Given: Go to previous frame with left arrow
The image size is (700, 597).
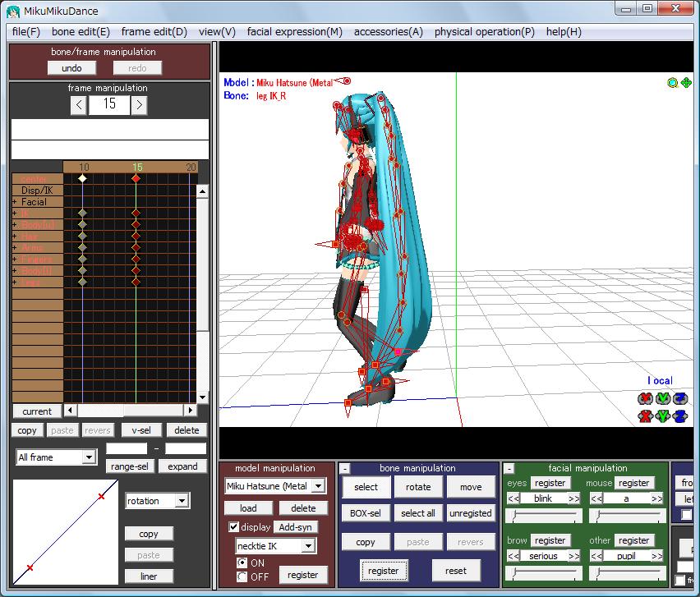Looking at the screenshot, I should coord(79,105).
